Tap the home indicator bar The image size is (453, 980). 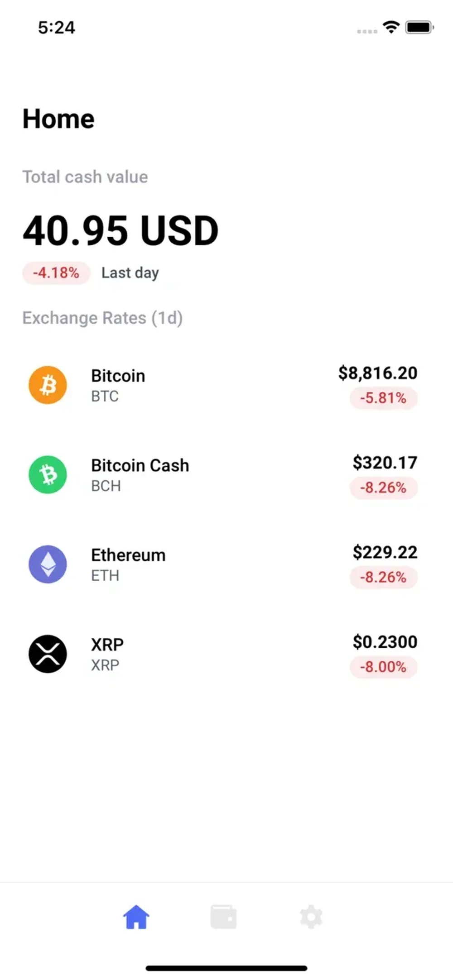[x=226, y=968]
